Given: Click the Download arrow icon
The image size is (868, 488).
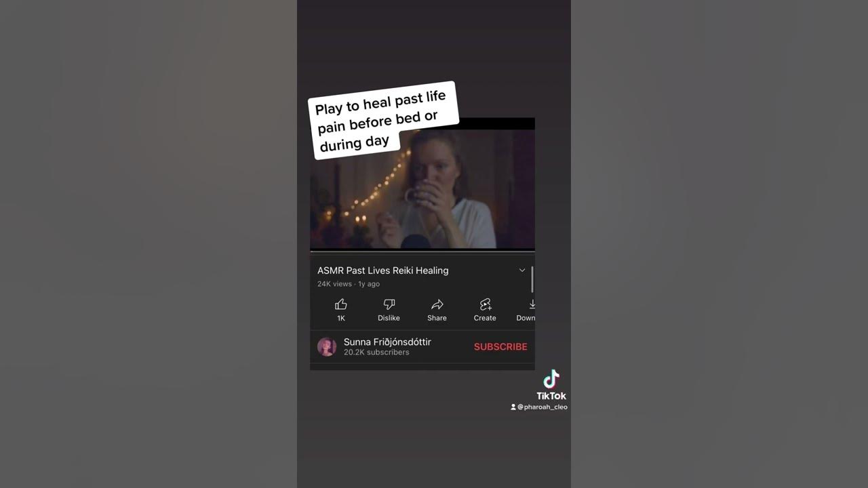Looking at the screenshot, I should 532,304.
